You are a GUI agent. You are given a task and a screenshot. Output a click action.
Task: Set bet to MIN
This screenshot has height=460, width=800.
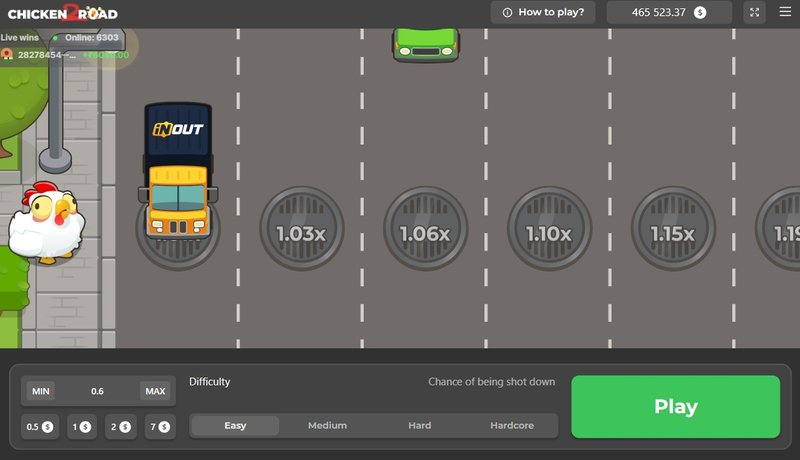click(41, 391)
